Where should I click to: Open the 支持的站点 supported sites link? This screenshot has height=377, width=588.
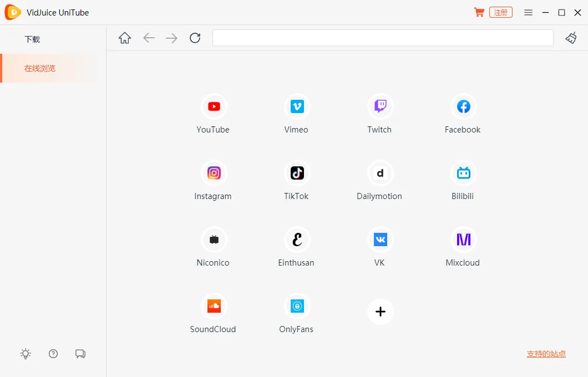[x=546, y=354]
